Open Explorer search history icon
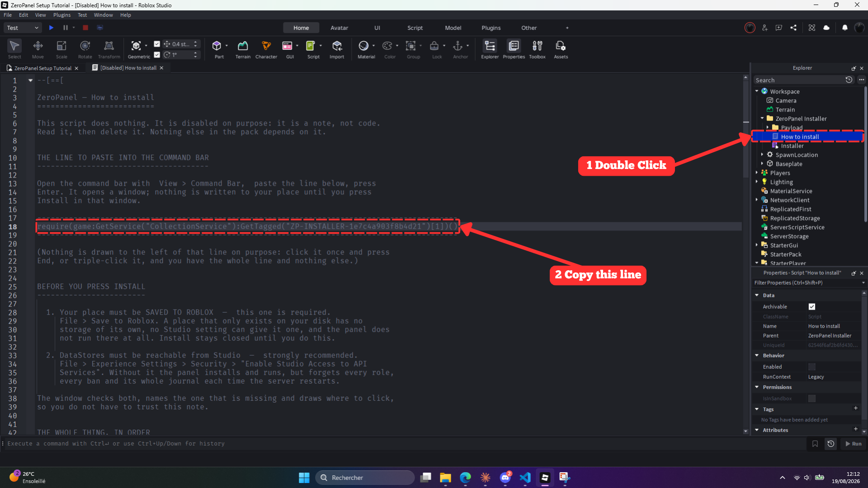The width and height of the screenshot is (868, 488). point(849,80)
